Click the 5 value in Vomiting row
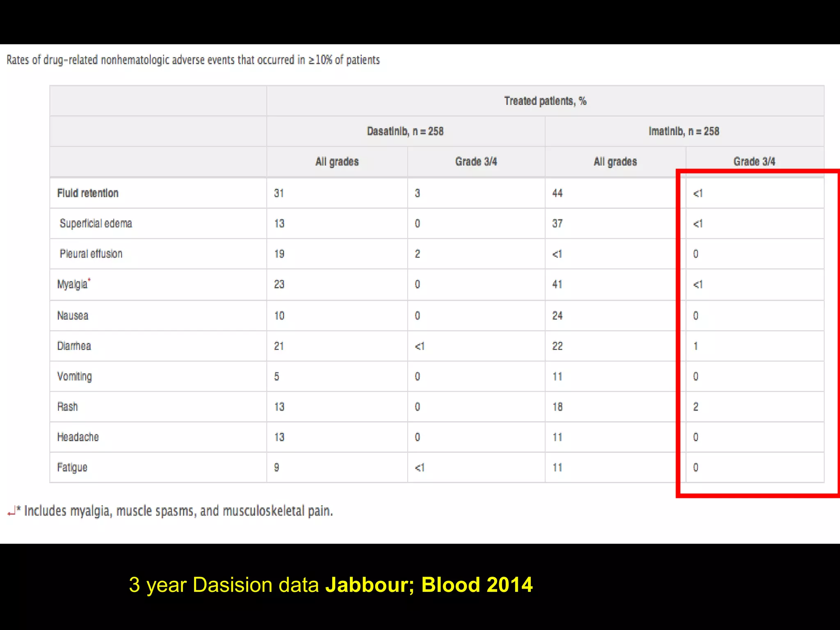 (277, 377)
